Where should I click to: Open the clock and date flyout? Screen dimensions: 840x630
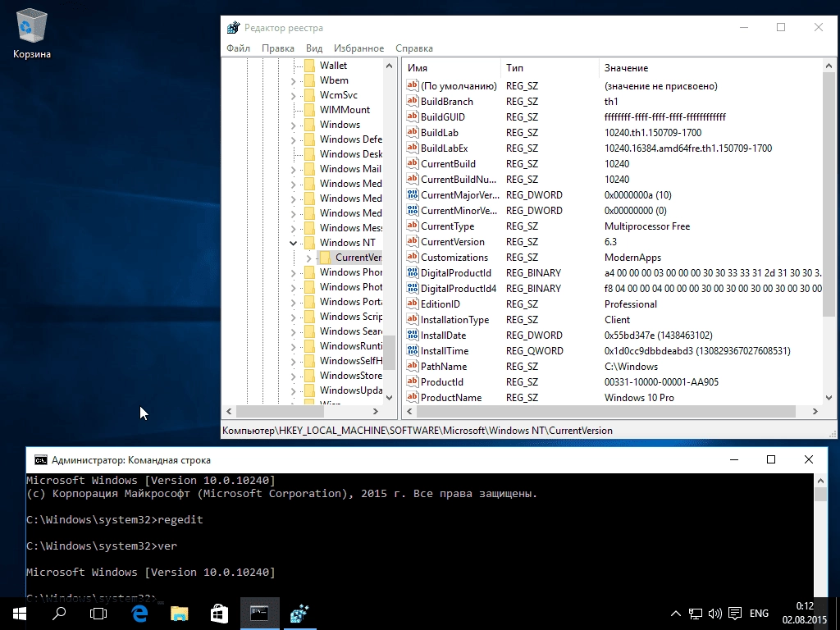(x=804, y=614)
